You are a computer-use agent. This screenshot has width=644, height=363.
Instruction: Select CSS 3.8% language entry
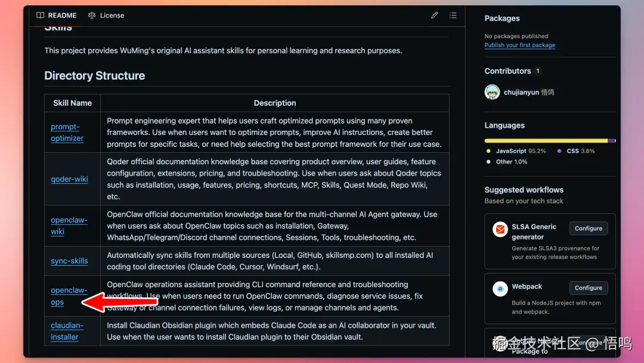click(x=576, y=151)
